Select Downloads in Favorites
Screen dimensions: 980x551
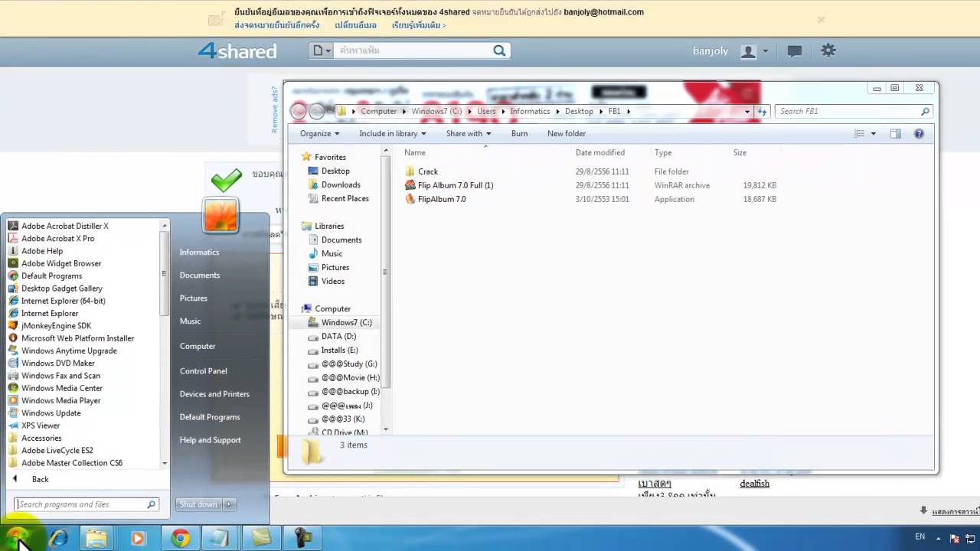click(x=341, y=184)
